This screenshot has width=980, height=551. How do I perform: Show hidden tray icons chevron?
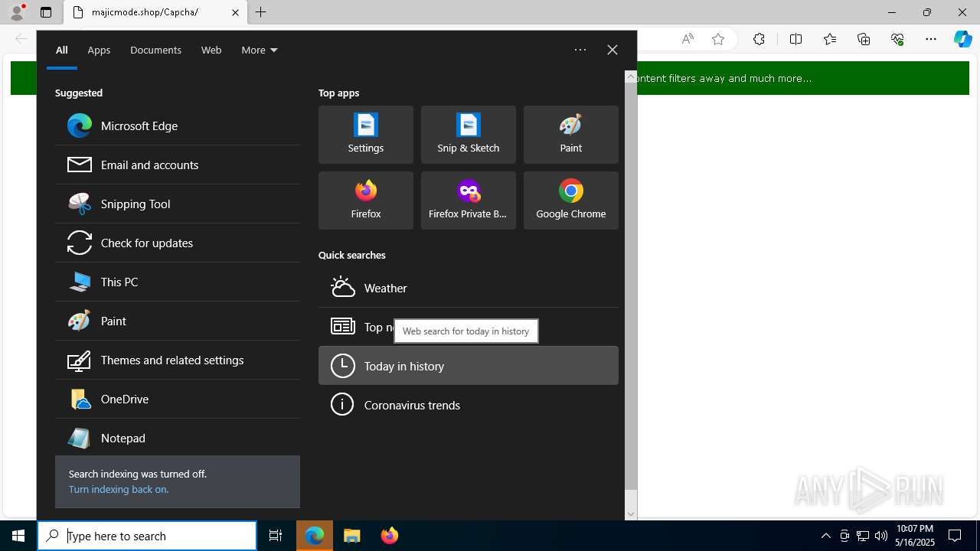(x=826, y=536)
